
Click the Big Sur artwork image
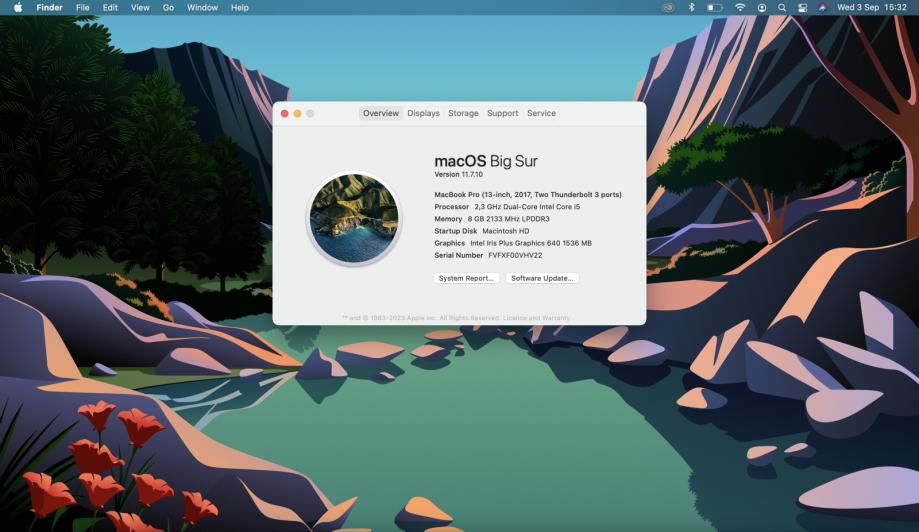tap(354, 219)
